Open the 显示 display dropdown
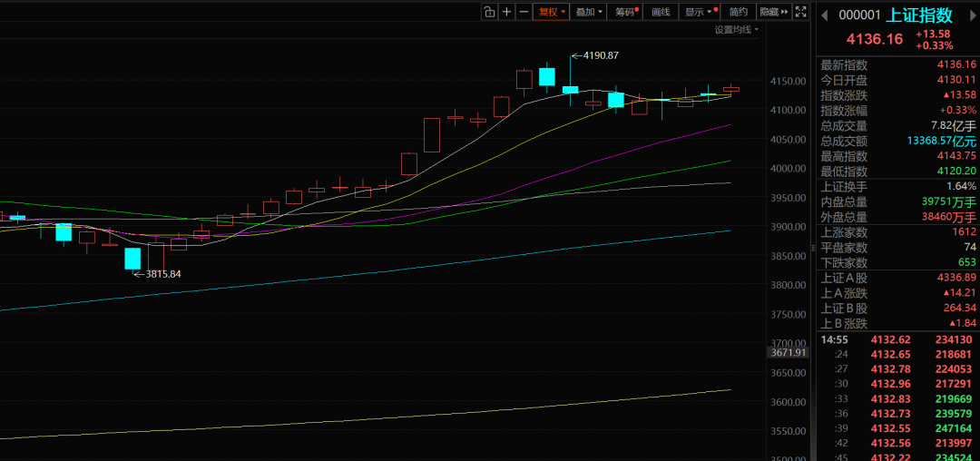Image resolution: width=980 pixels, height=461 pixels. [x=698, y=12]
